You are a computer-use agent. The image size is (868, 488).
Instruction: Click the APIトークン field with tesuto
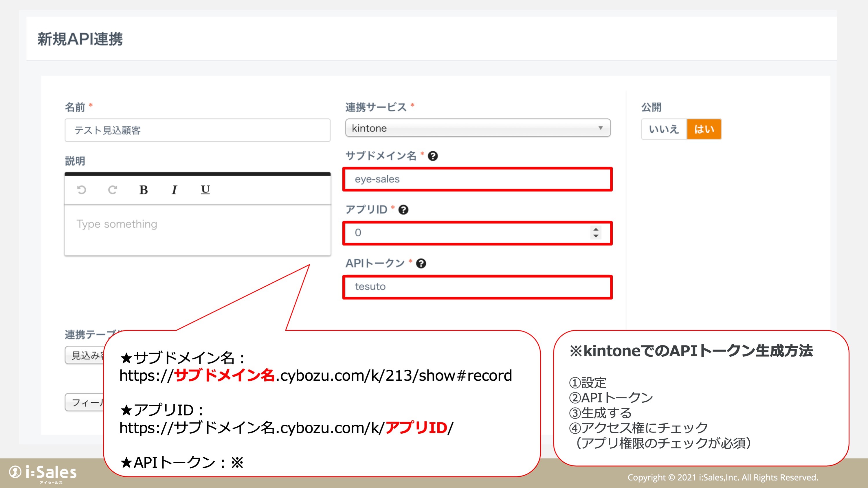point(477,287)
